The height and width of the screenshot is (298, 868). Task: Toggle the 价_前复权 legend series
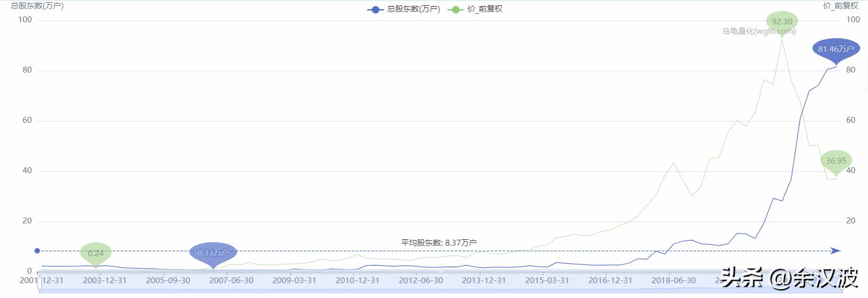click(x=475, y=9)
